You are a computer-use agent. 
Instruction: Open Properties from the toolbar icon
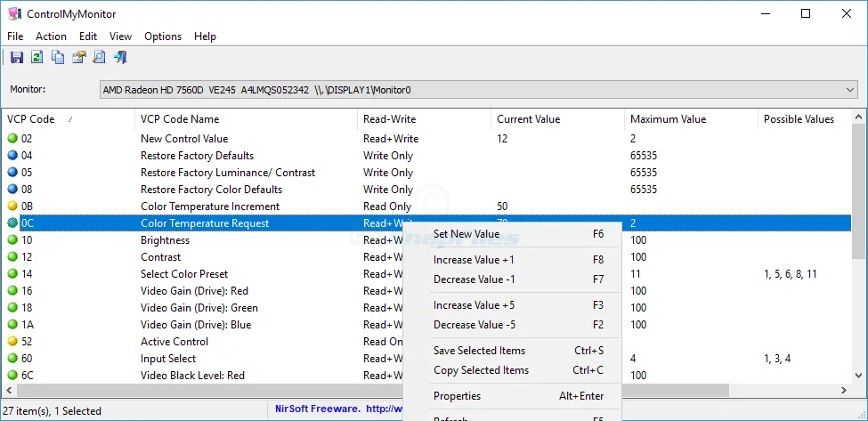click(78, 58)
